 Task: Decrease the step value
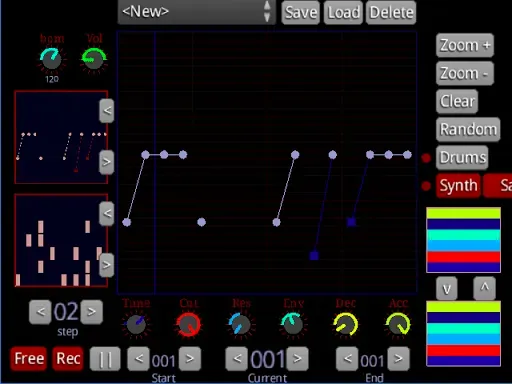click(40, 312)
